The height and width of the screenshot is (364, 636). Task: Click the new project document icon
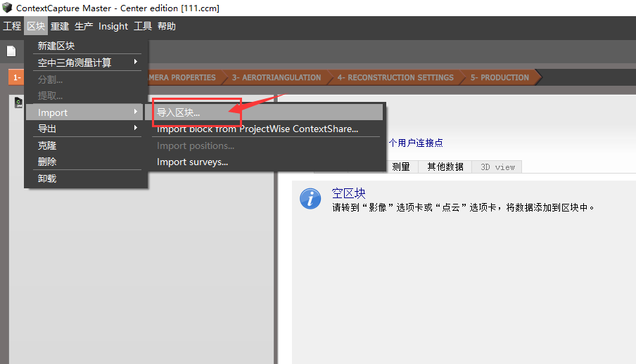pos(11,51)
